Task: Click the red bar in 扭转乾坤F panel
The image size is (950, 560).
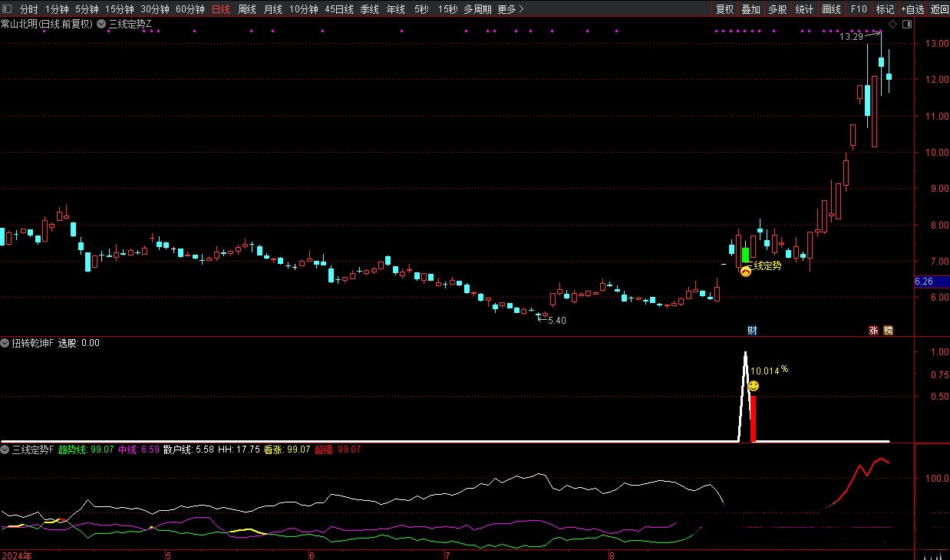Action: (x=754, y=418)
